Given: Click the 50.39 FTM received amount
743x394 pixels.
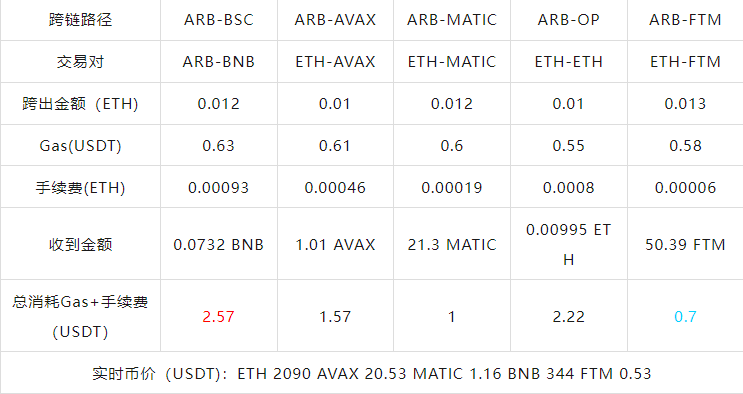Looking at the screenshot, I should (x=685, y=245).
